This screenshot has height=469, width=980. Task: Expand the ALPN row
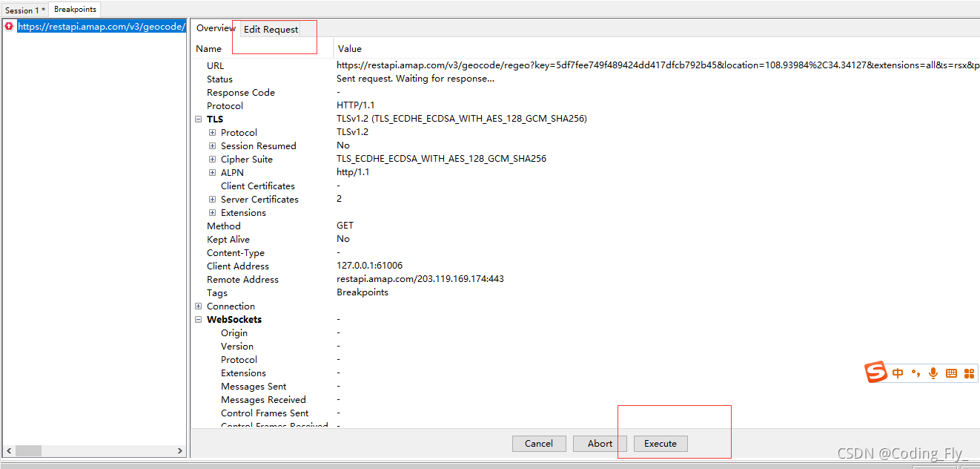[213, 173]
